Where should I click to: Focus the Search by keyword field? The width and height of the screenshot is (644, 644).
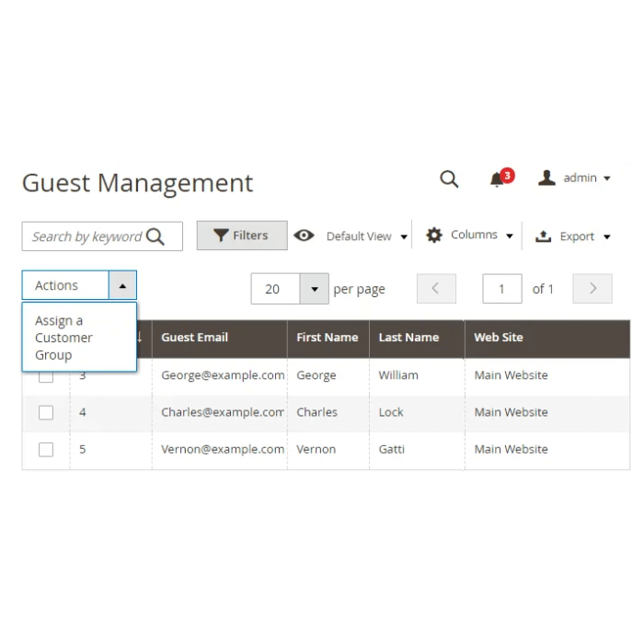click(x=102, y=236)
